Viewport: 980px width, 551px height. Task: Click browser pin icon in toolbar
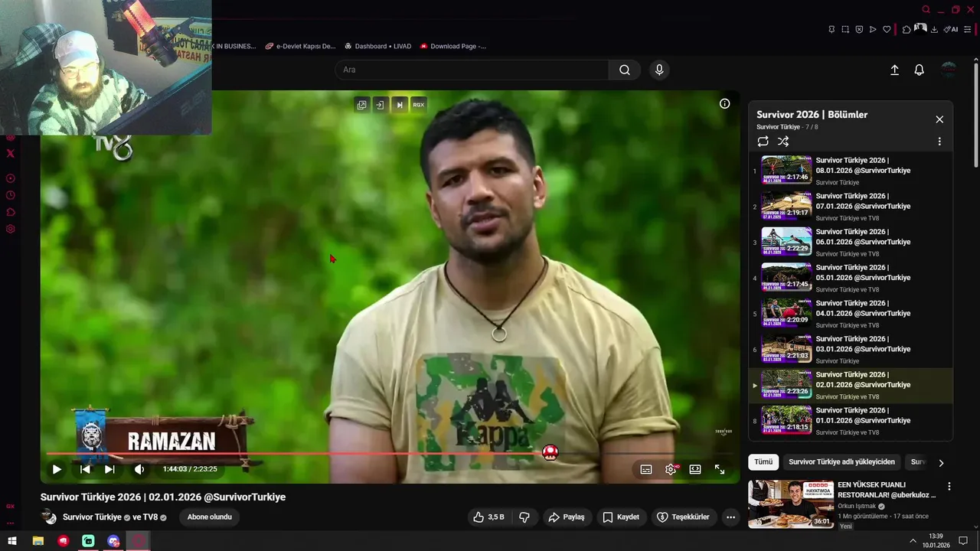tap(831, 29)
